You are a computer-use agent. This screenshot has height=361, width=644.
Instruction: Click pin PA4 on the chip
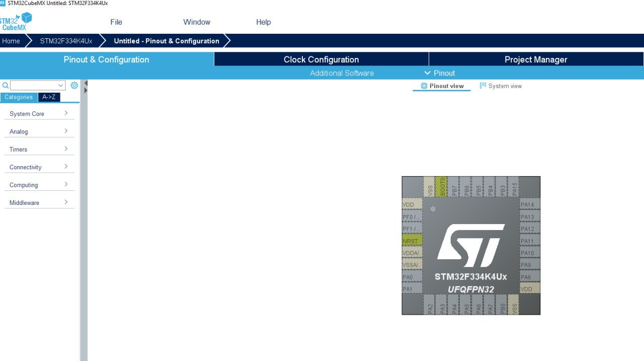454,305
